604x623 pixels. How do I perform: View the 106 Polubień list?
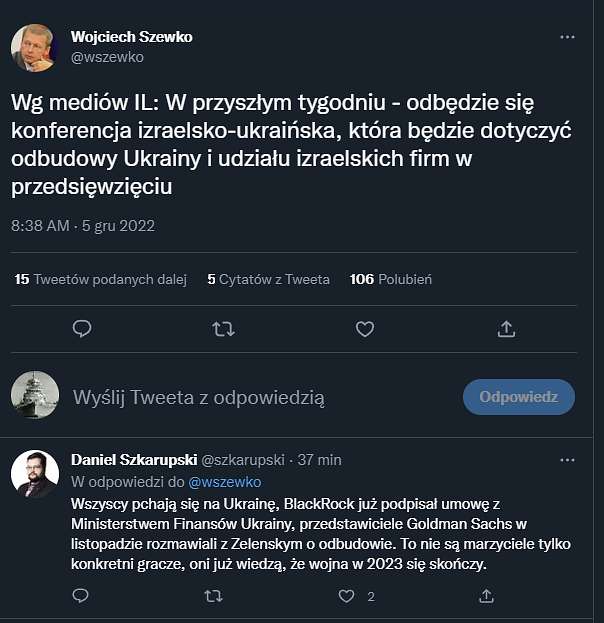(x=391, y=279)
